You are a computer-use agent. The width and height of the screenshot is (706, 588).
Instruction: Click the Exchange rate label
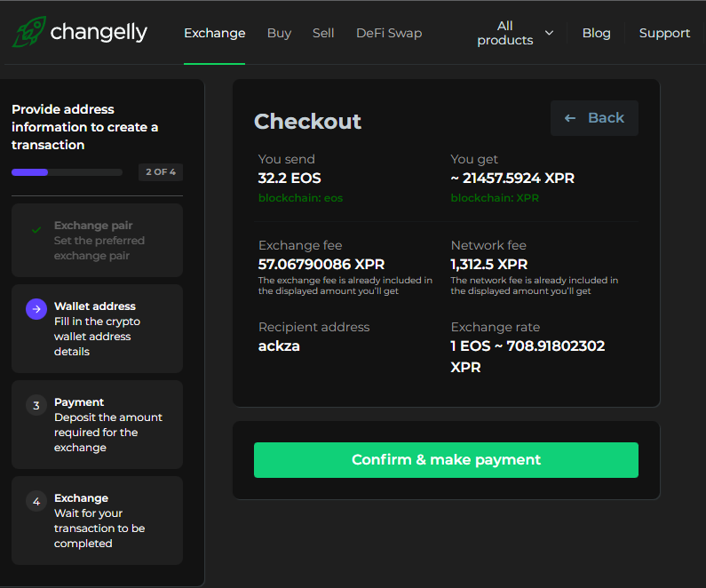[496, 327]
